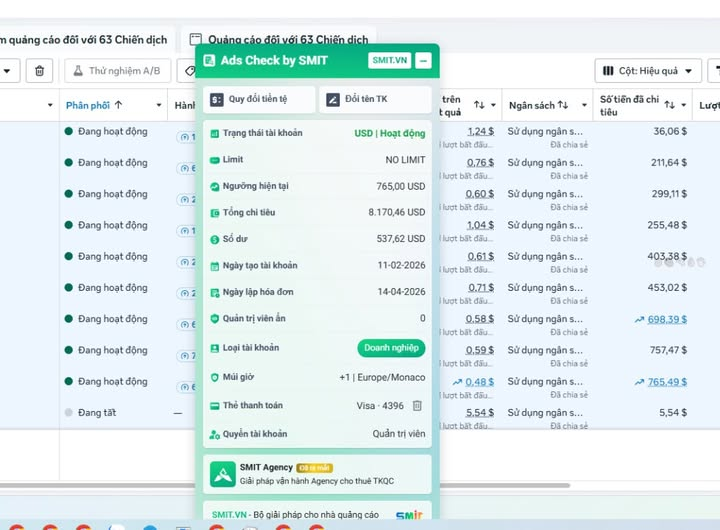Click Đổi tên TK button

click(375, 99)
